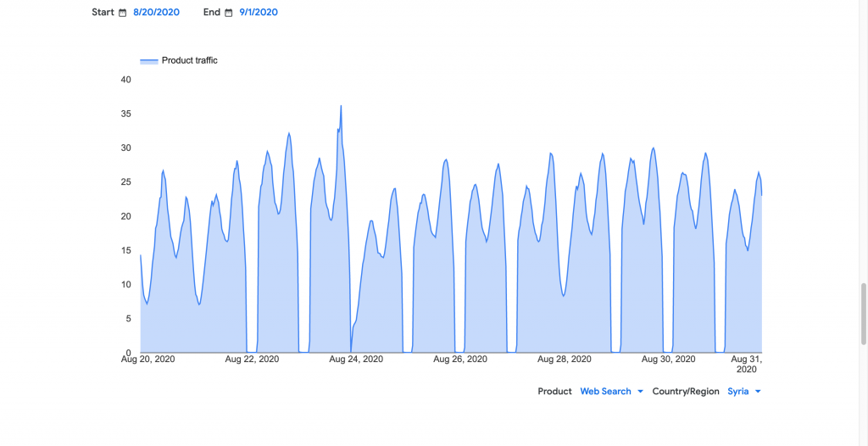
Task: Open the Syria country/region dropdown
Action: (x=744, y=391)
